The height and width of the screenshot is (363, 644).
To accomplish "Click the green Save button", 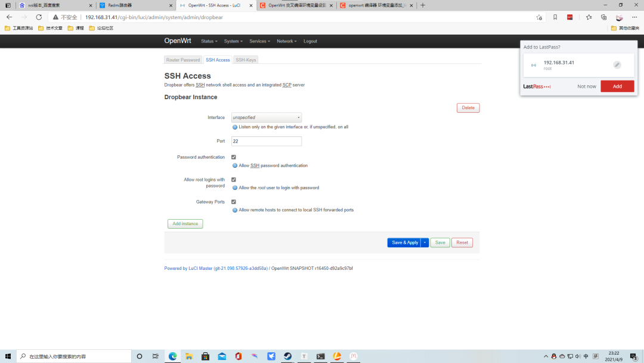I will (440, 242).
